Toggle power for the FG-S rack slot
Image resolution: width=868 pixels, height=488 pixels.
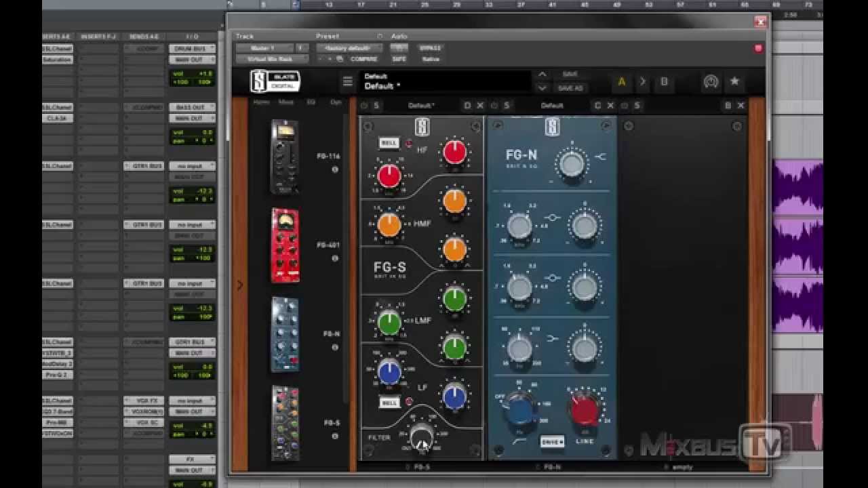coord(364,106)
